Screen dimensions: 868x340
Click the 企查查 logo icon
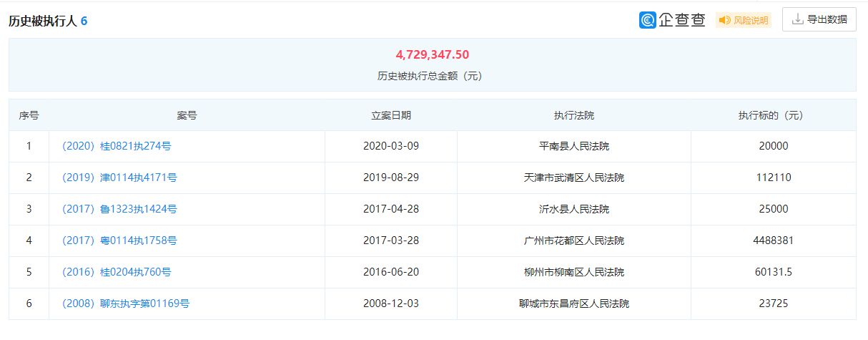pos(648,20)
